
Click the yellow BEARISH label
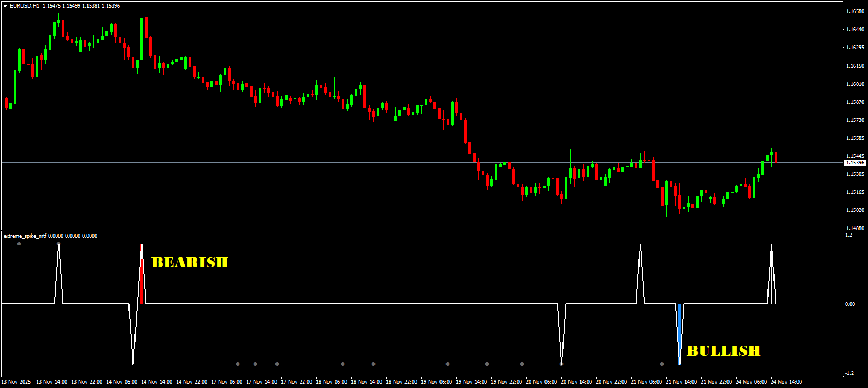pos(189,263)
